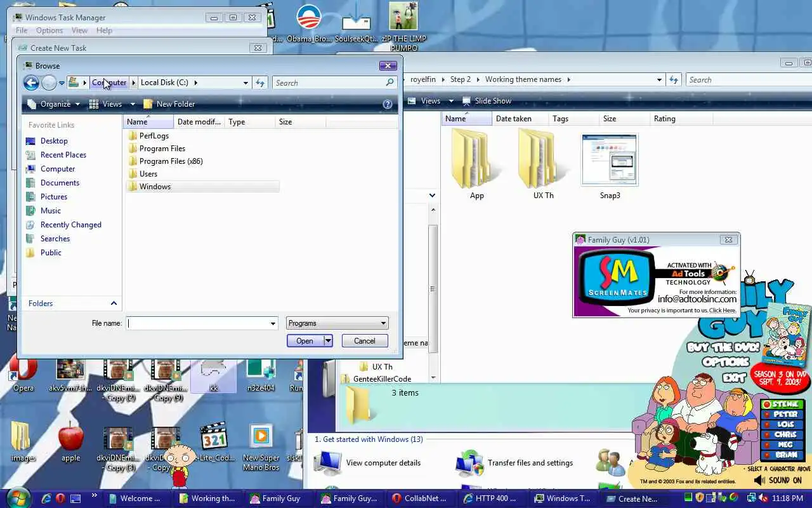
Task: Select the PerfLogs folder
Action: (154, 136)
